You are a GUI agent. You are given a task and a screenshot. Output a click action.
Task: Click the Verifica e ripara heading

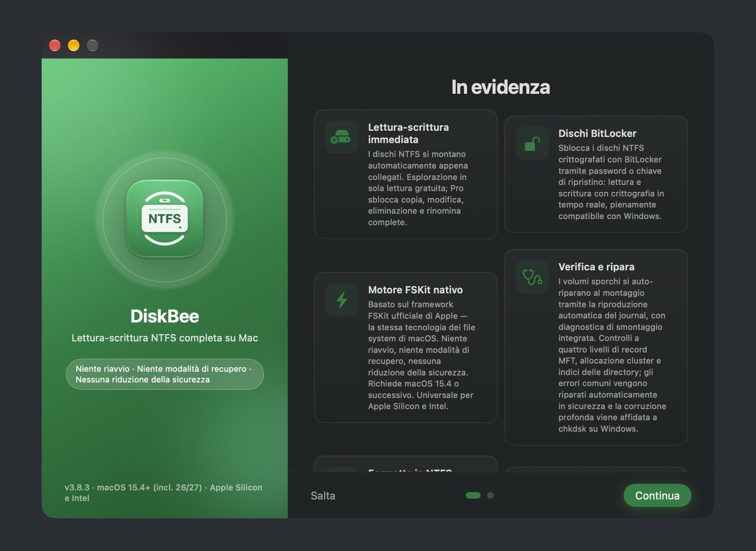[596, 266]
